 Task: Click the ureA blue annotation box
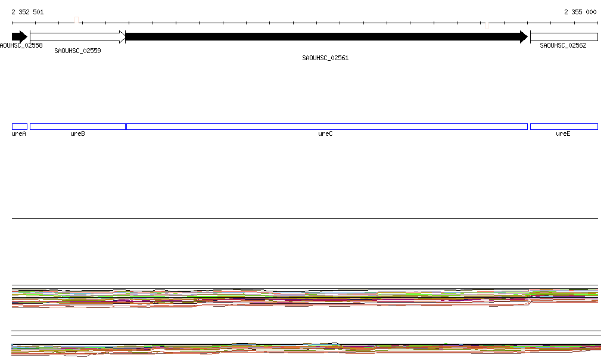[20, 126]
